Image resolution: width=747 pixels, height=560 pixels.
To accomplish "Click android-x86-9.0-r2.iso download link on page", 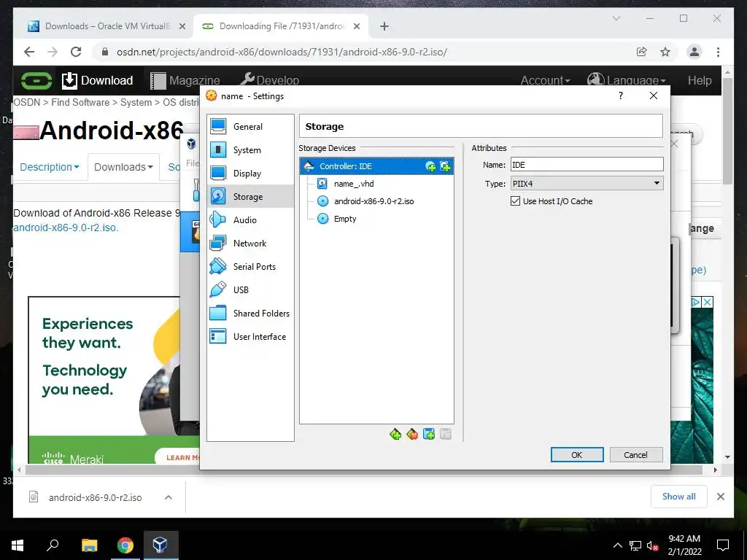I will [66, 227].
